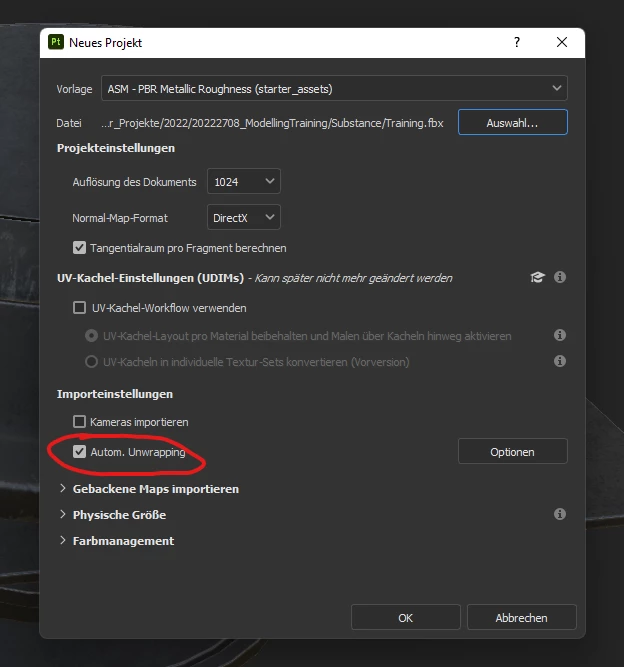Close the Neues Projekt dialog
The image size is (624, 667).
tap(562, 42)
